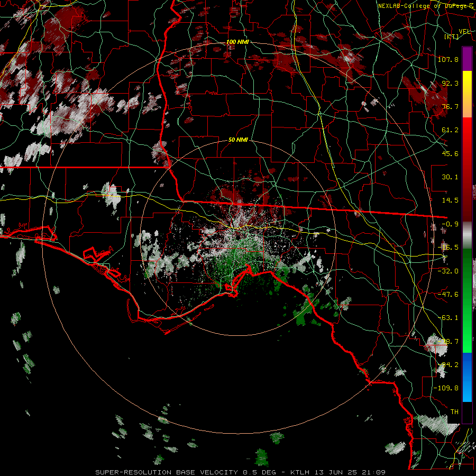476x476 pixels.
Task: Click the -32.0 velocity scale value
Action: [x=448, y=271]
